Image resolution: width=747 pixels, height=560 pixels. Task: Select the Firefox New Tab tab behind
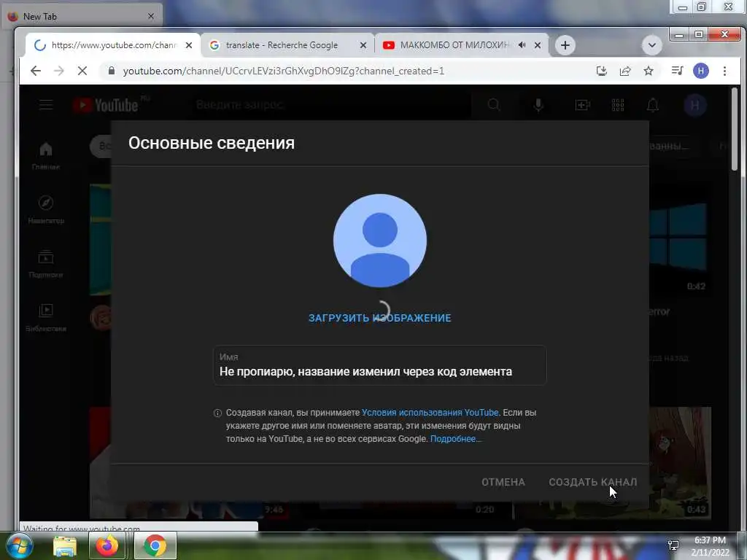[x=81, y=17]
